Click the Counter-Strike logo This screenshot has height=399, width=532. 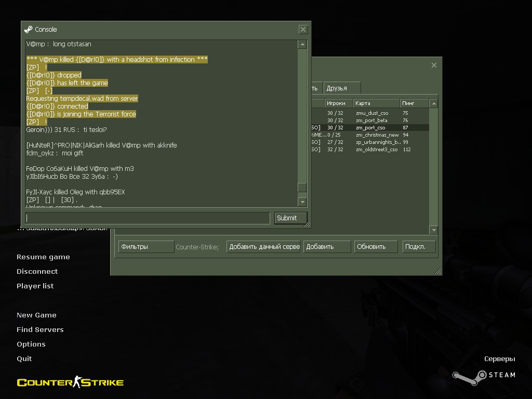70,383
